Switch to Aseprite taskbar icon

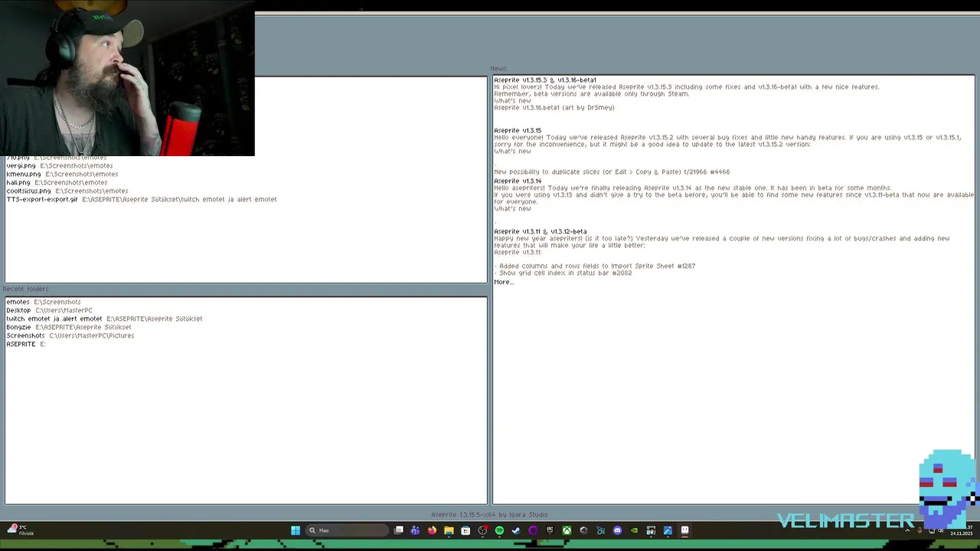tap(684, 530)
